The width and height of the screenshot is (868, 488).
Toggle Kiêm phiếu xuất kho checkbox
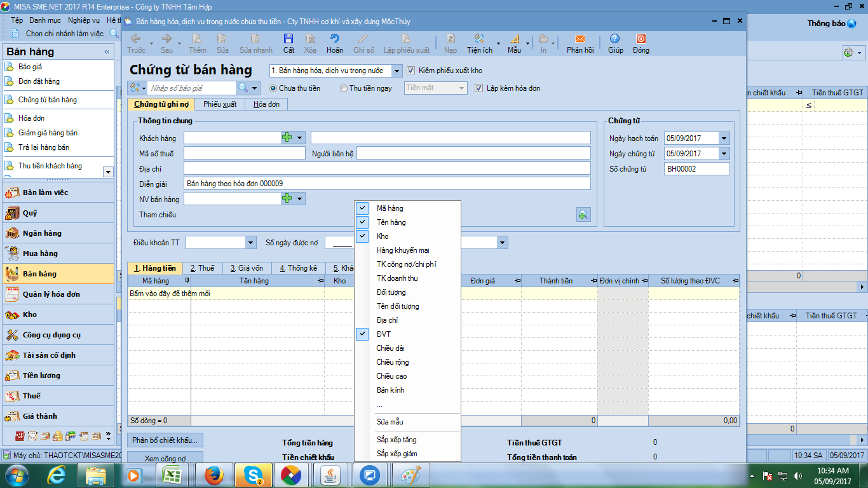410,71
